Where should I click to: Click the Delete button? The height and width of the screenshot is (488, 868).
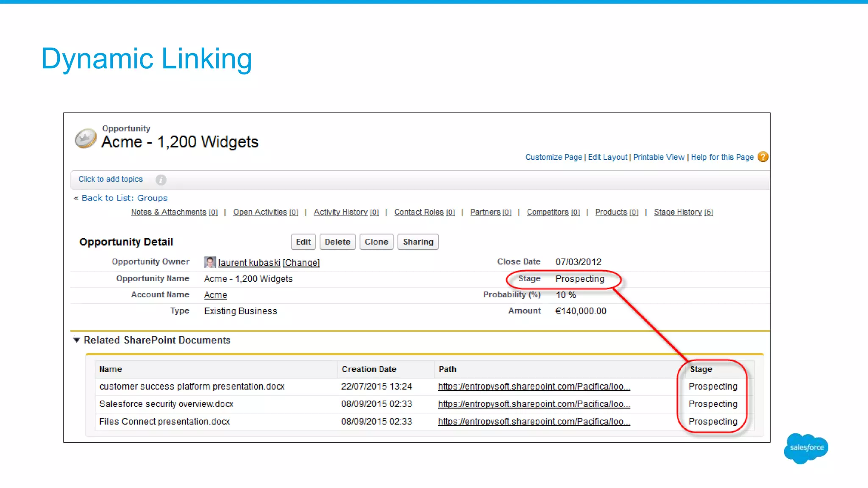tap(338, 242)
